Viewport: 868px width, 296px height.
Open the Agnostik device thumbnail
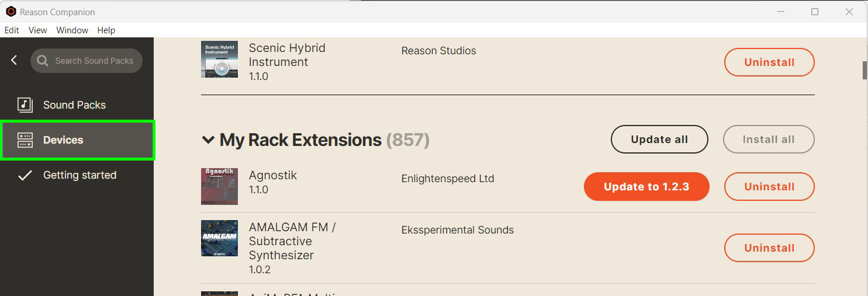219,186
